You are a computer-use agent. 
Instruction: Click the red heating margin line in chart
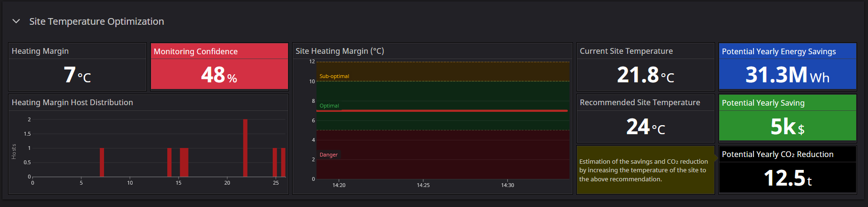442,110
